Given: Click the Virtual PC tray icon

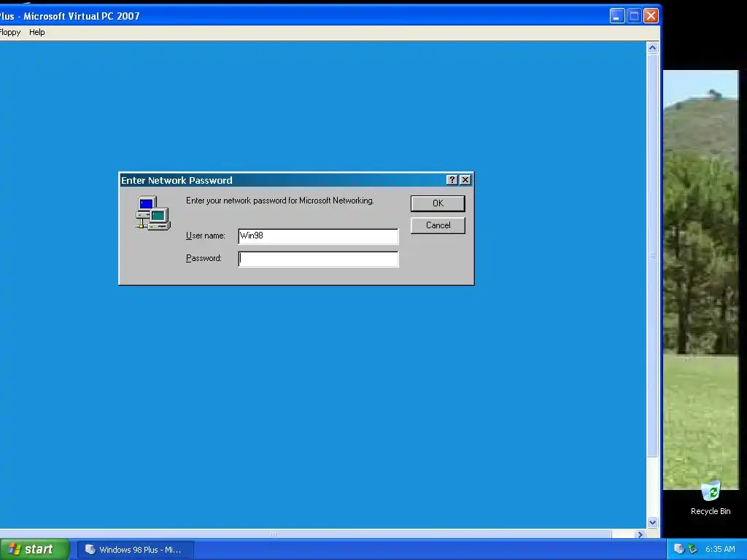Looking at the screenshot, I should (679, 549).
